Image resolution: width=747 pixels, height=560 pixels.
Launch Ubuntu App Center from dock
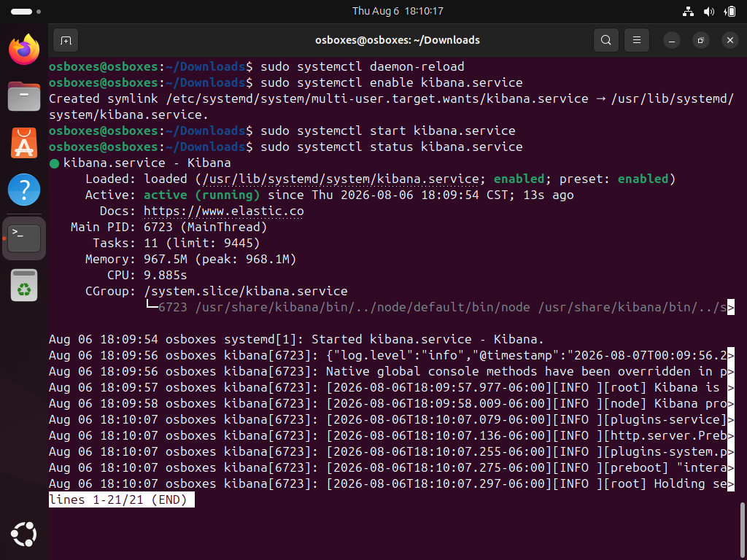pos(24,143)
